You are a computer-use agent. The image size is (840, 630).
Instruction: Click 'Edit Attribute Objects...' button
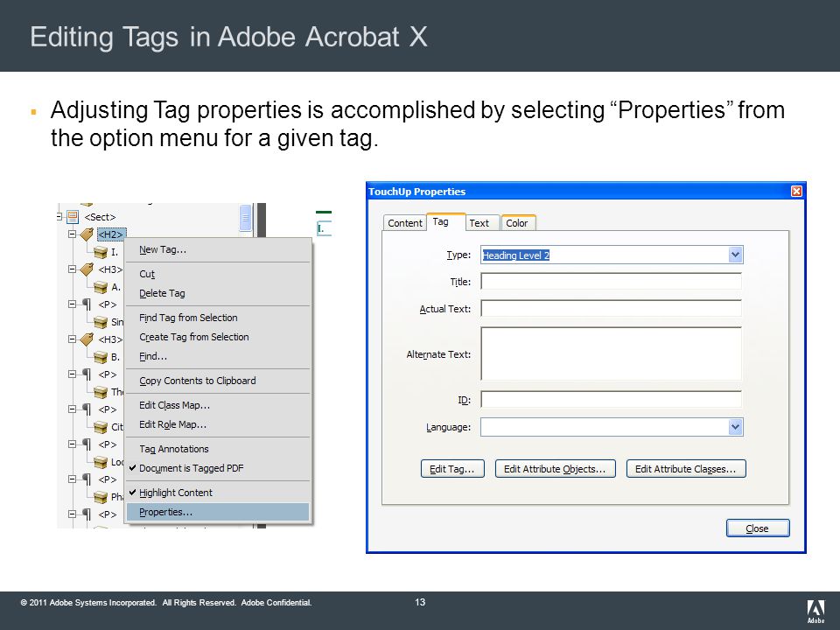pos(555,469)
